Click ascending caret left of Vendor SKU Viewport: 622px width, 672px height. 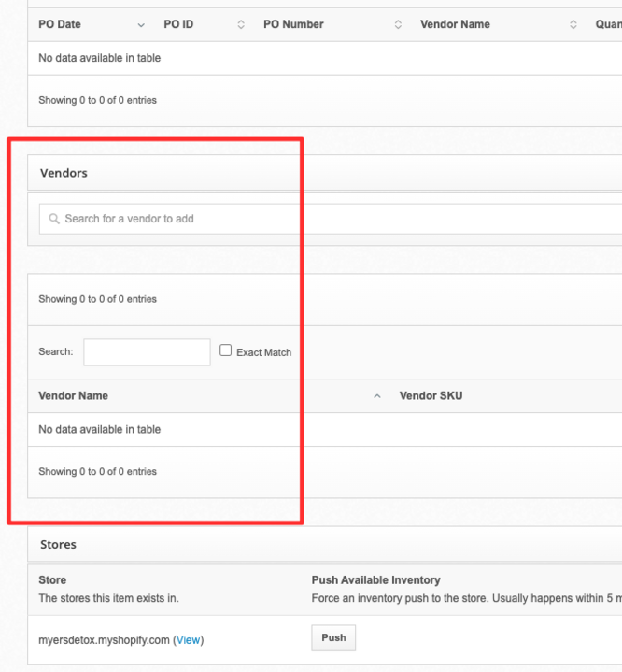point(377,396)
